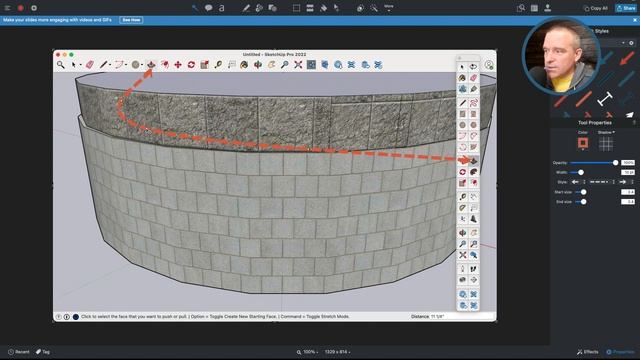Toggle the Effects panel
Screen dimensions: 640x360
(x=588, y=352)
